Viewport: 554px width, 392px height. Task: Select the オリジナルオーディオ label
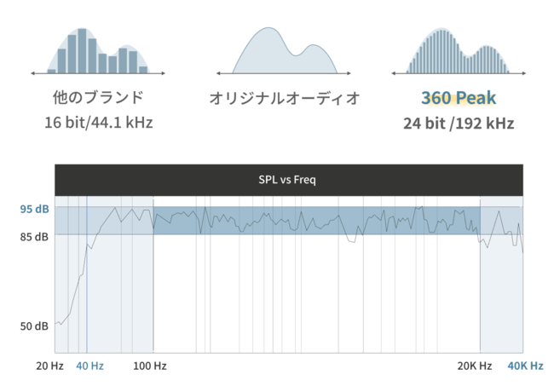[x=285, y=98]
